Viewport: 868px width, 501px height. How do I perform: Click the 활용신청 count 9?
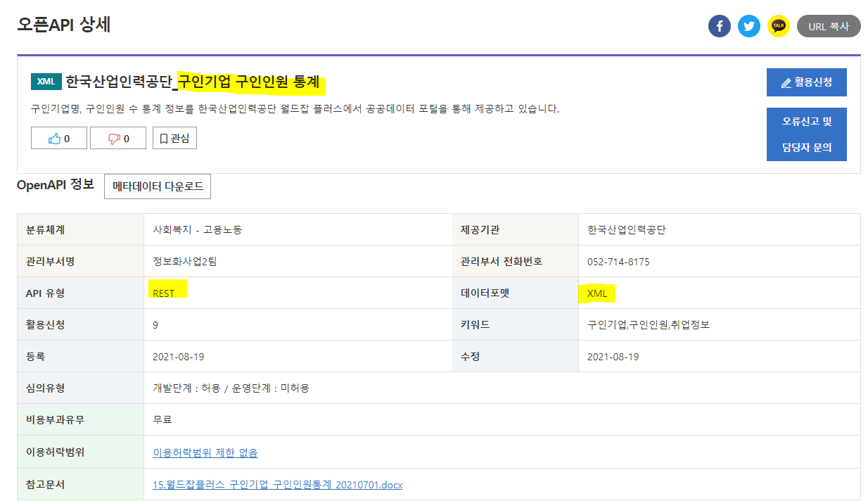(x=155, y=325)
